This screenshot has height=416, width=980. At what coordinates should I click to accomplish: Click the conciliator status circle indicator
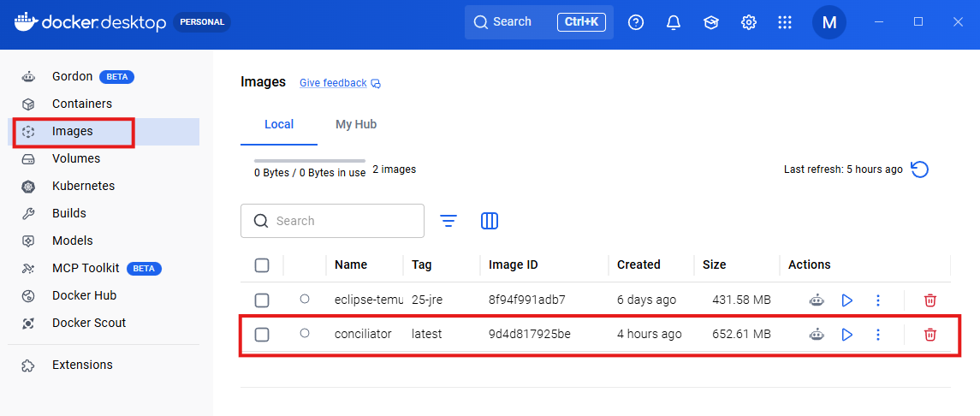click(x=305, y=334)
